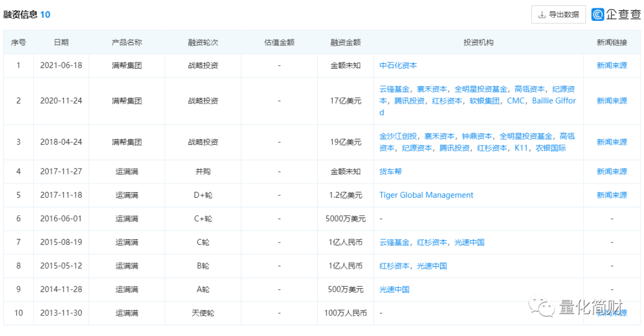Select the D+轮 round cell
Image resolution: width=644 pixels, height=336 pixels.
tap(203, 195)
